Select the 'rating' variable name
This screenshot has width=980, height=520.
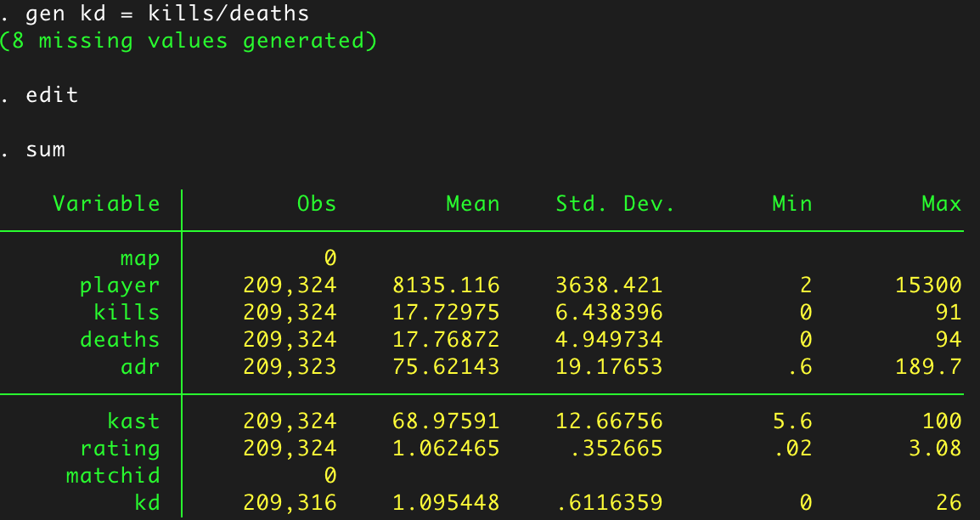coord(120,449)
